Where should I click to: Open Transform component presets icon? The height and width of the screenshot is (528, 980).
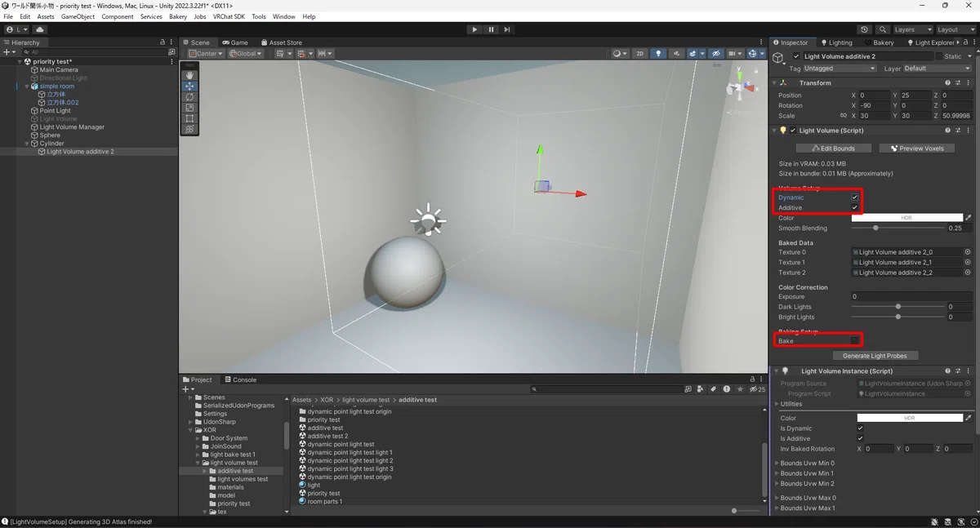click(x=959, y=82)
